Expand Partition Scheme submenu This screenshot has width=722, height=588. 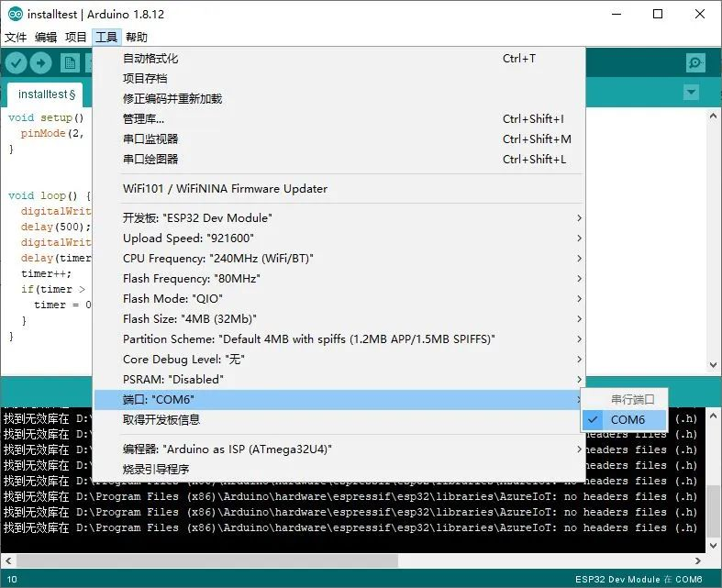coord(339,338)
